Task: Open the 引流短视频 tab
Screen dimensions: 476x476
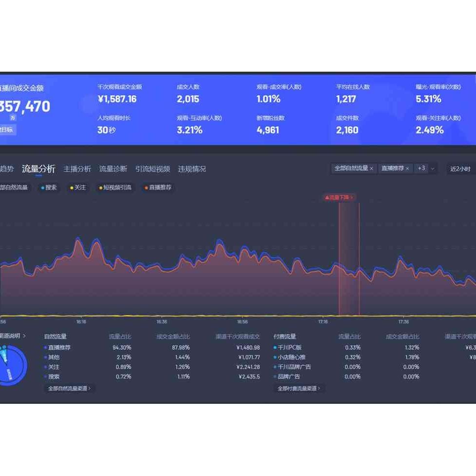Action: coord(153,169)
